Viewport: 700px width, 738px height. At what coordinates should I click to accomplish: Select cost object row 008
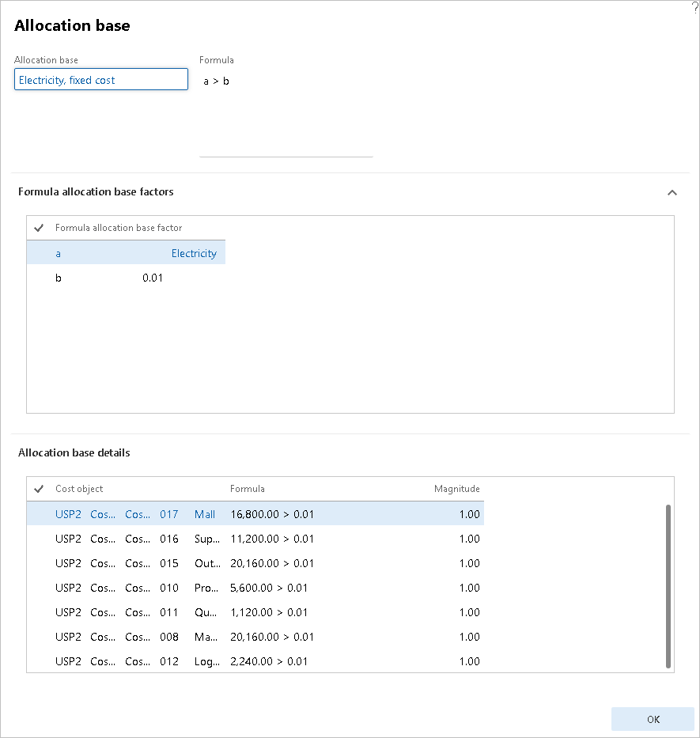tap(316, 637)
